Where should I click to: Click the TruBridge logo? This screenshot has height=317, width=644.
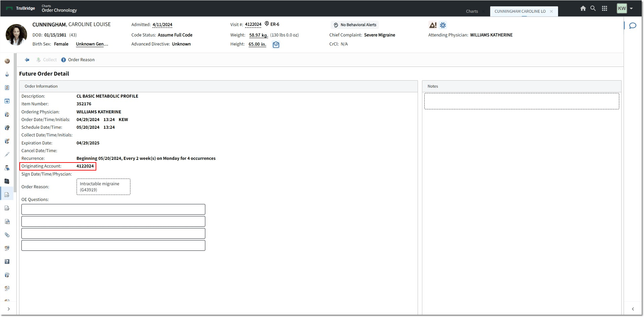[20, 8]
